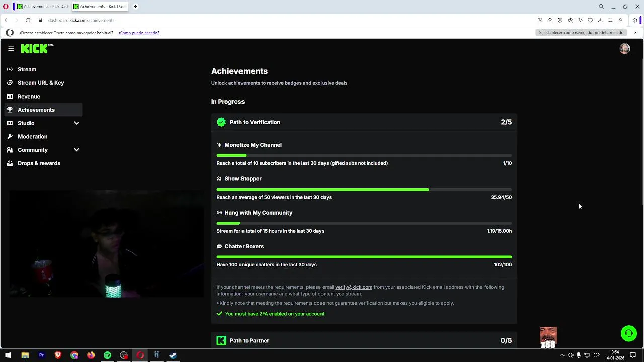Viewport: 644px width, 362px height.
Task: Open Revenue section
Action: (43, 96)
